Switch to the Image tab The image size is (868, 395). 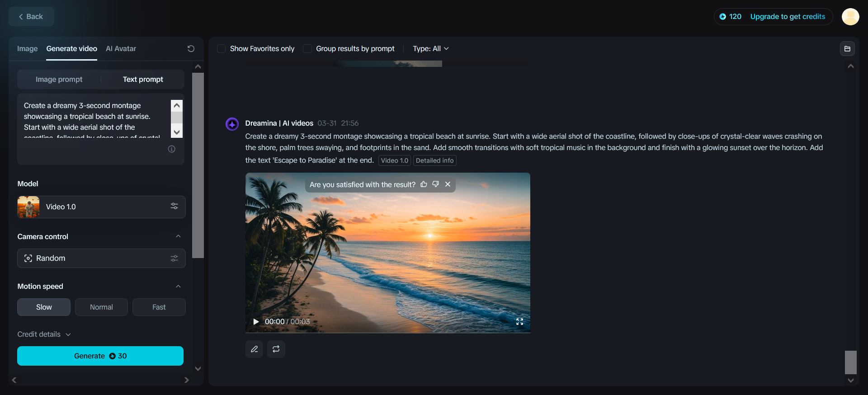click(27, 48)
